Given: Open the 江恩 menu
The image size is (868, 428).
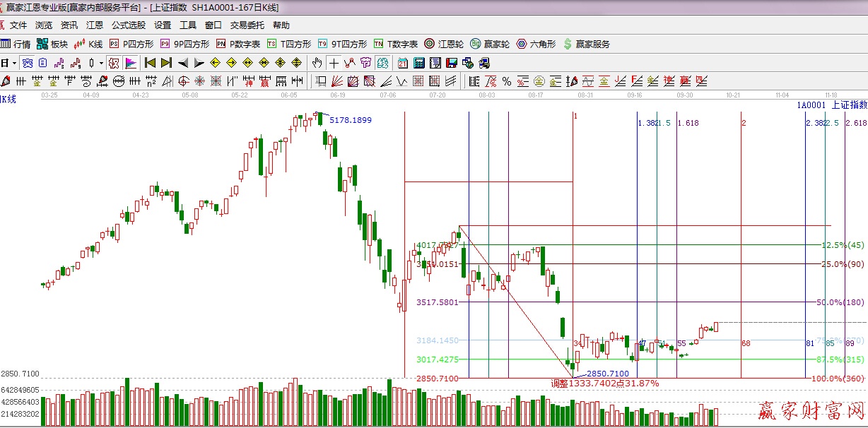Looking at the screenshot, I should click(x=95, y=25).
